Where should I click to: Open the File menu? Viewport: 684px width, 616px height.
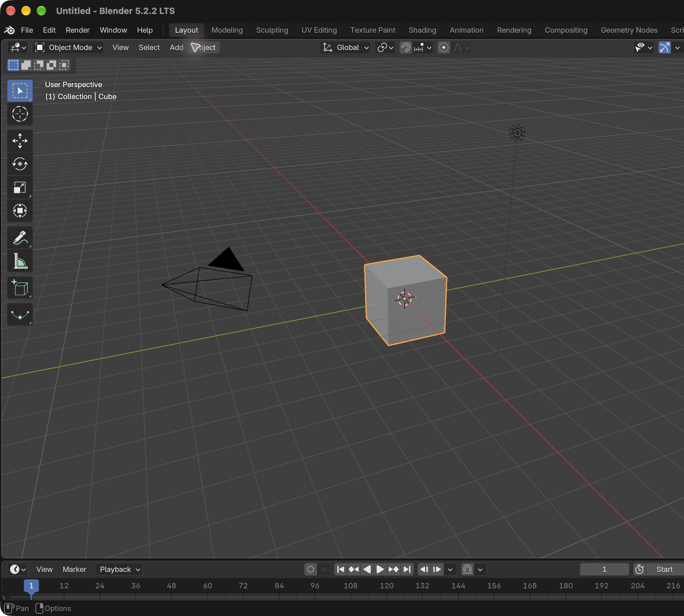pos(27,30)
